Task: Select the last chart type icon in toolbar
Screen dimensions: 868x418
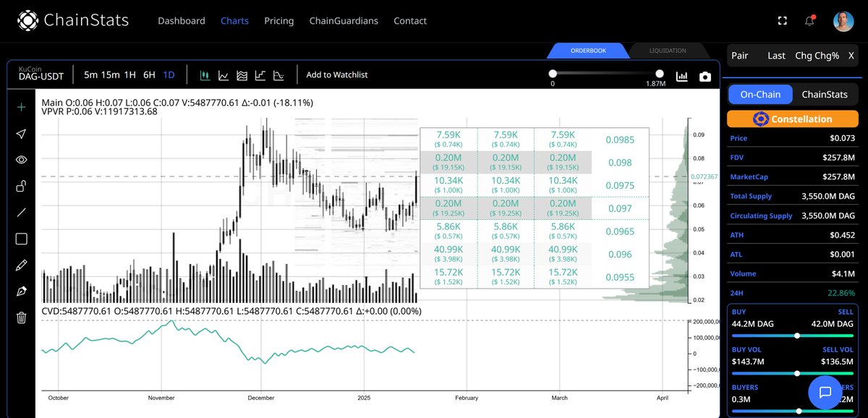Action: 278,75
